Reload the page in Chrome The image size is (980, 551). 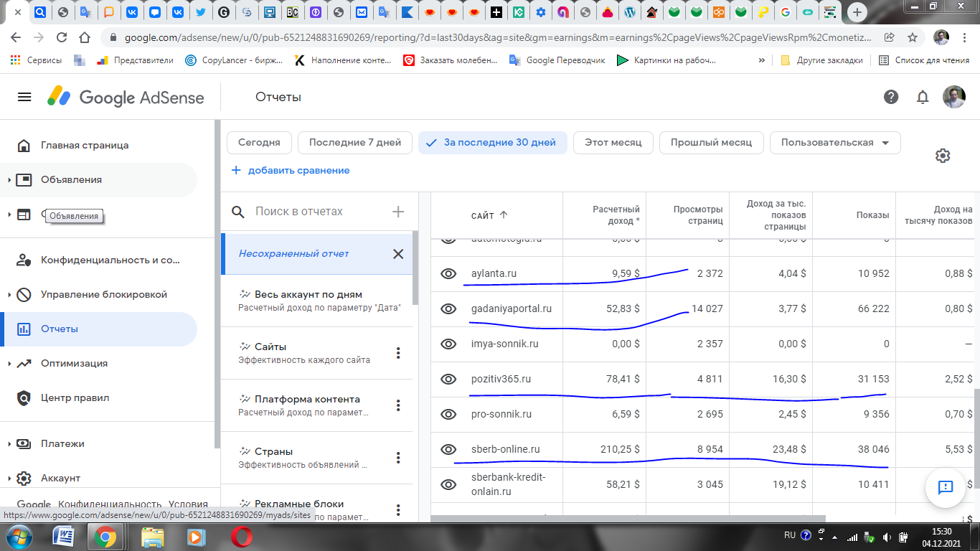(62, 37)
